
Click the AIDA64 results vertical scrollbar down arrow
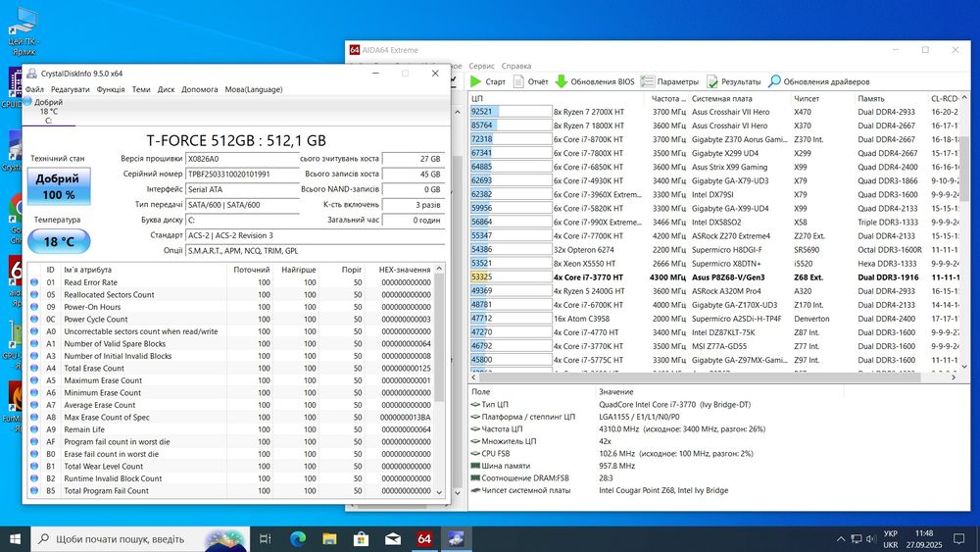point(964,367)
